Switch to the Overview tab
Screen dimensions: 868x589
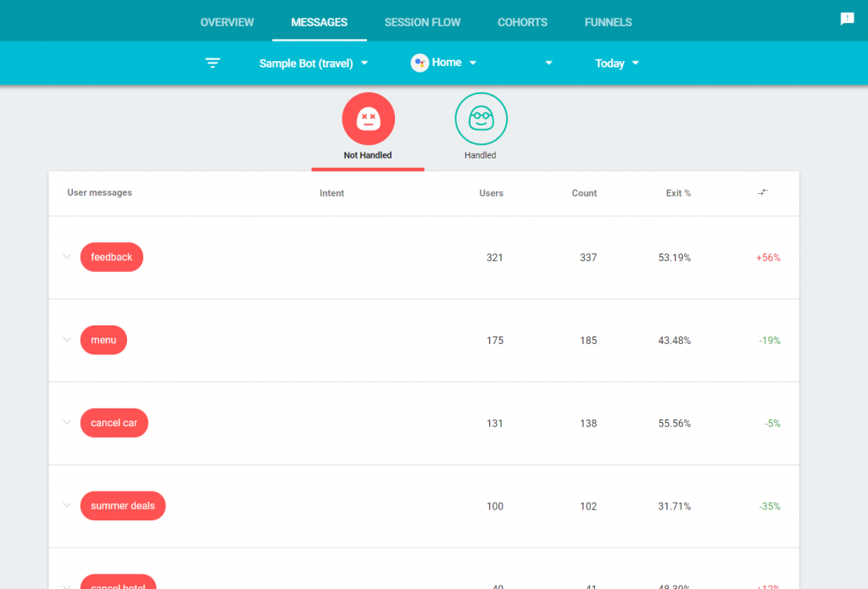click(227, 22)
